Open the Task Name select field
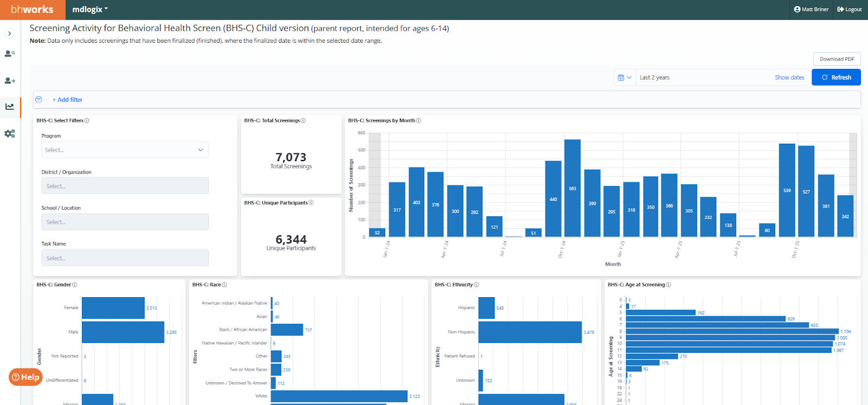This screenshot has width=868, height=405. tap(125, 258)
